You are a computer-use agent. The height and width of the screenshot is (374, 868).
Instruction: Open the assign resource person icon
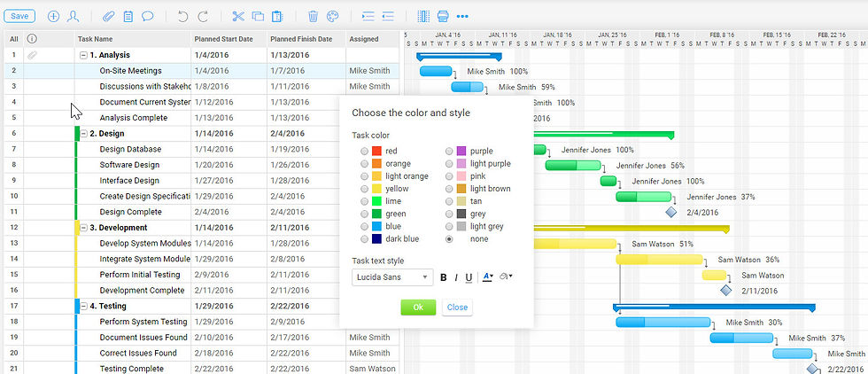pos(73,16)
